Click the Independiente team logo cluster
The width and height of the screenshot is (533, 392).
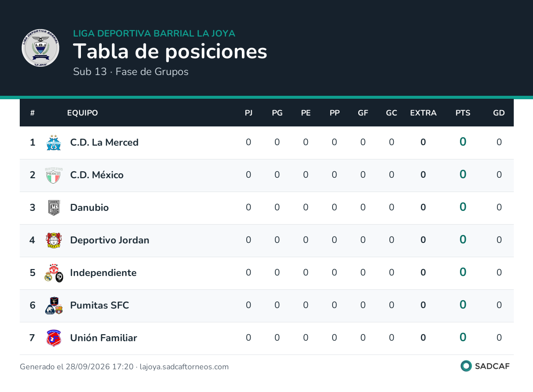[x=54, y=273]
